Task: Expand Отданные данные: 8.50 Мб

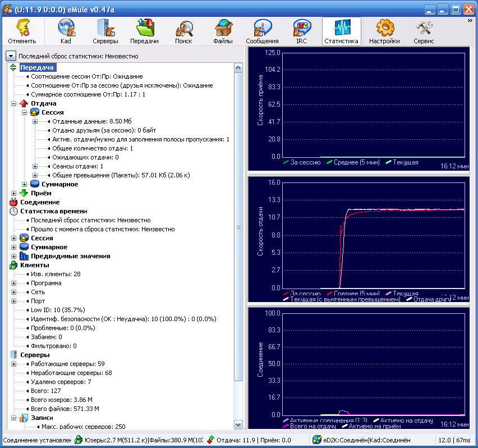Action: (x=35, y=121)
